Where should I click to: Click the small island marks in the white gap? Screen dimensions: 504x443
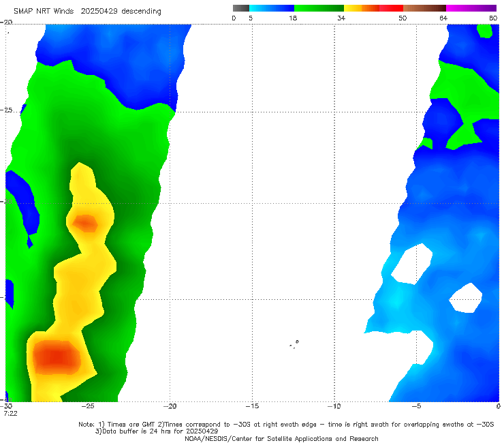[x=294, y=344]
